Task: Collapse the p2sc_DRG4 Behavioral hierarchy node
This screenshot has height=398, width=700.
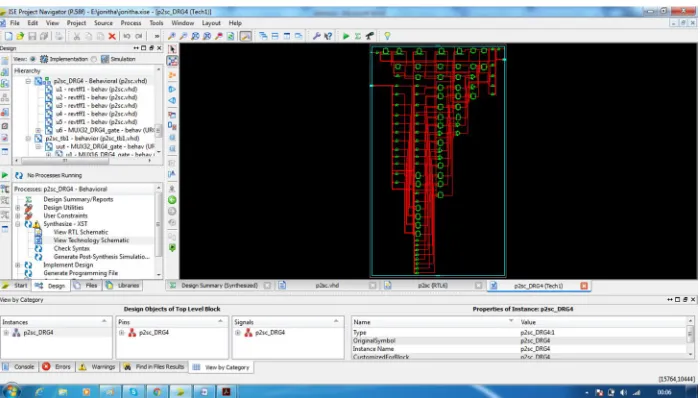Action: coord(28,81)
